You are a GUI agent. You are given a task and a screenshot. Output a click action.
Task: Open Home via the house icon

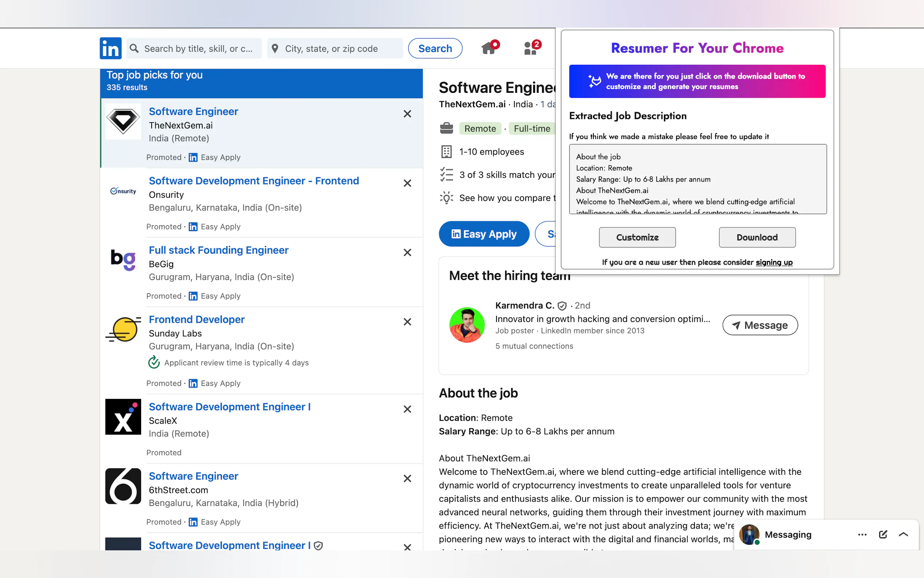[489, 48]
